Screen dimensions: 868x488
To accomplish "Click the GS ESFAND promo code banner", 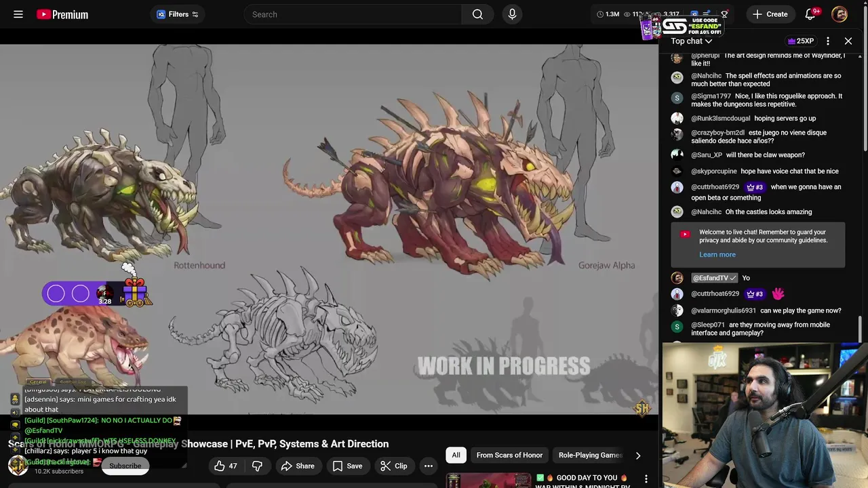I will click(x=683, y=26).
